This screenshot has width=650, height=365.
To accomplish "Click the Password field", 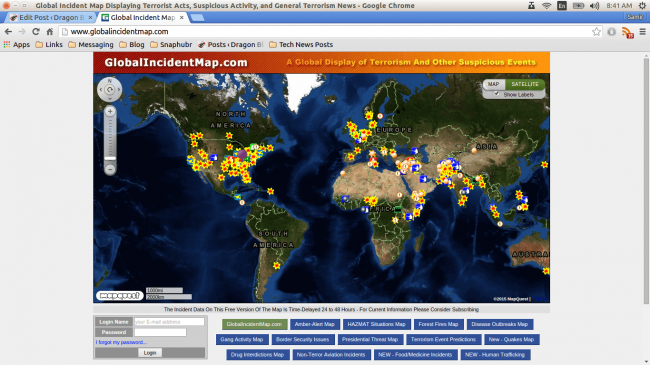I will pos(160,332).
